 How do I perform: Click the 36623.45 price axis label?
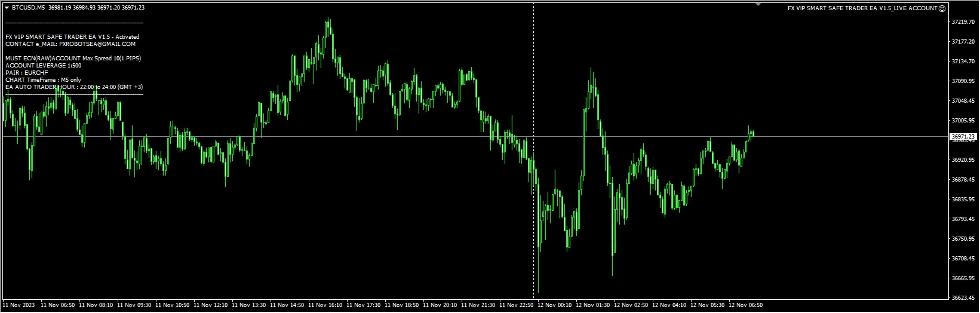[x=964, y=298]
